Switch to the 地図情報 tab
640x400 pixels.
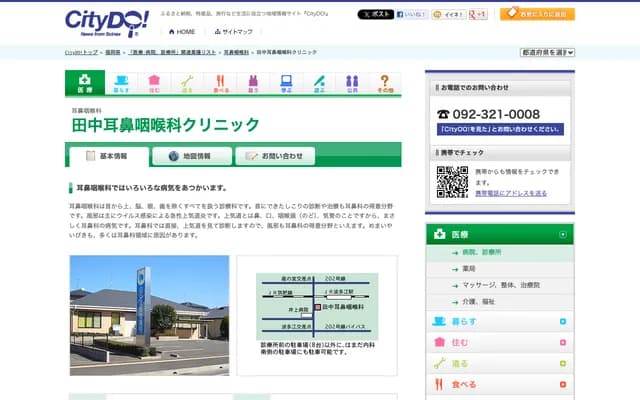click(x=192, y=156)
